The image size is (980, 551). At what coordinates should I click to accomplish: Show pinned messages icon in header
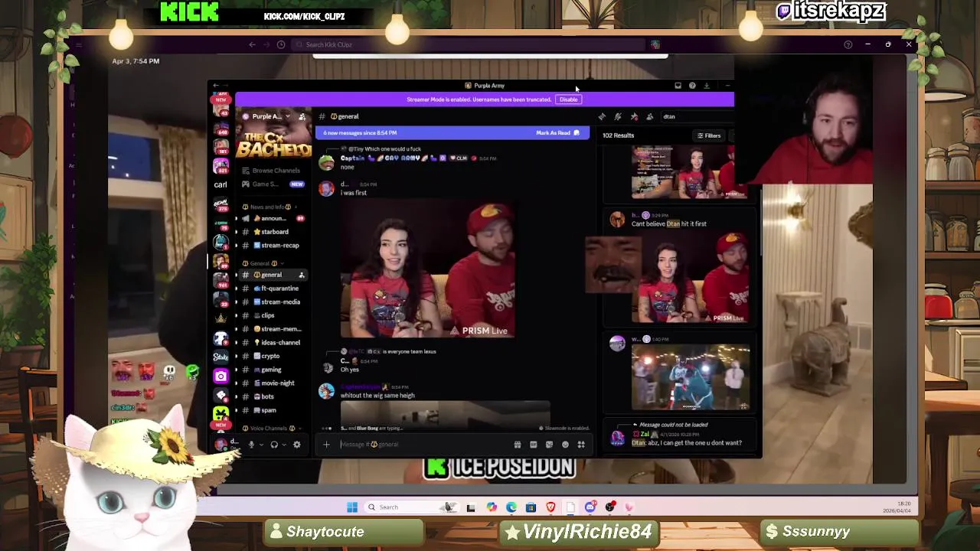pyautogui.click(x=634, y=116)
